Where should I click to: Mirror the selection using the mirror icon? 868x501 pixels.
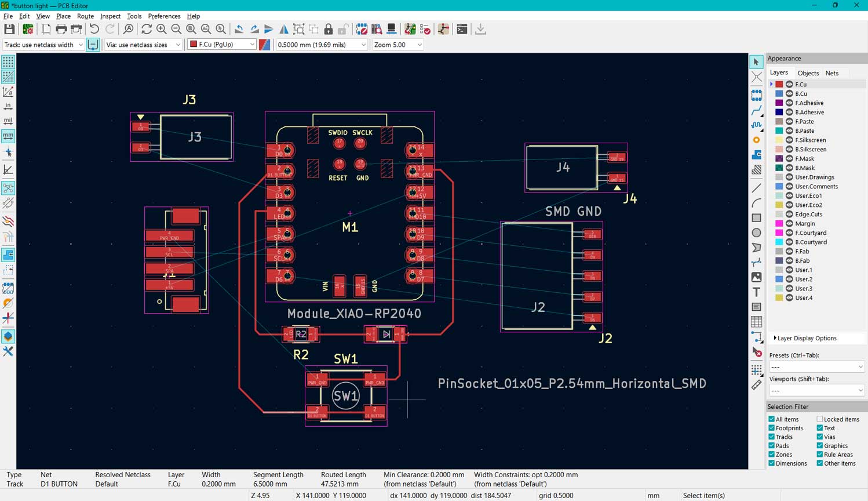click(x=284, y=29)
